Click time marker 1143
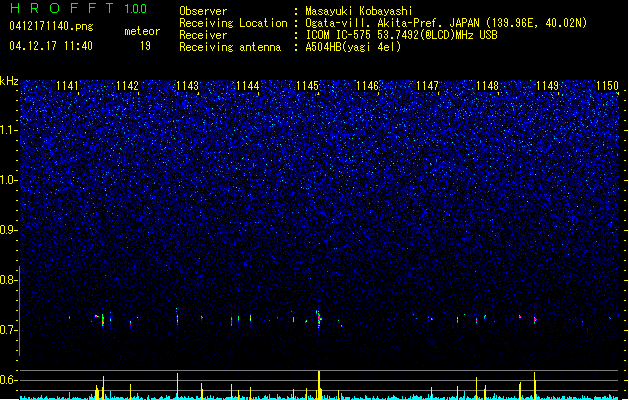This screenshot has height=400, width=629. pyautogui.click(x=187, y=86)
